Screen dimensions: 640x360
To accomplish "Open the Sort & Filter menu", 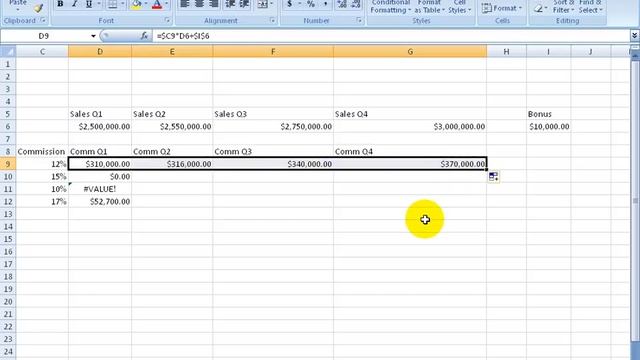I will click(563, 7).
